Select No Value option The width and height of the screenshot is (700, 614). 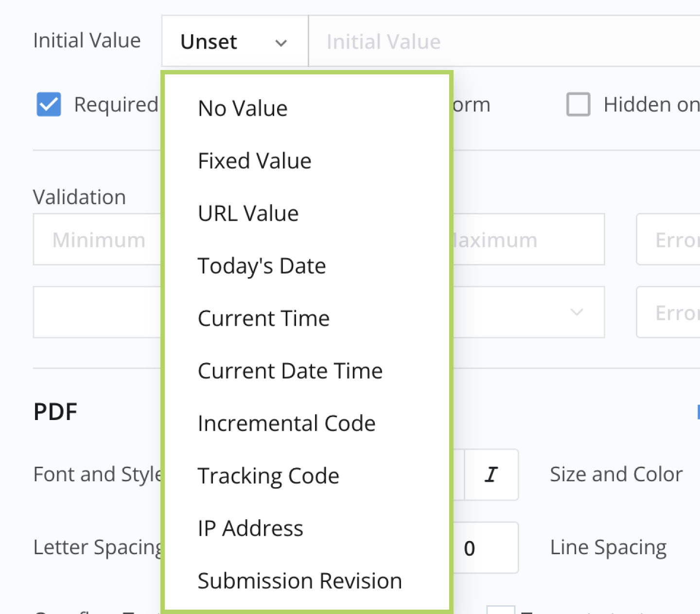(x=243, y=108)
